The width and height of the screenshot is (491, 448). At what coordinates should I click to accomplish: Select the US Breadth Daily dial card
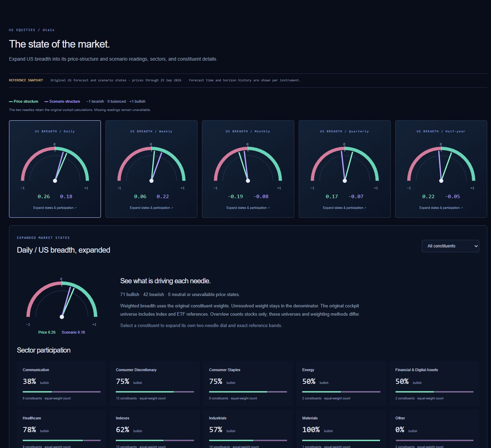point(55,169)
